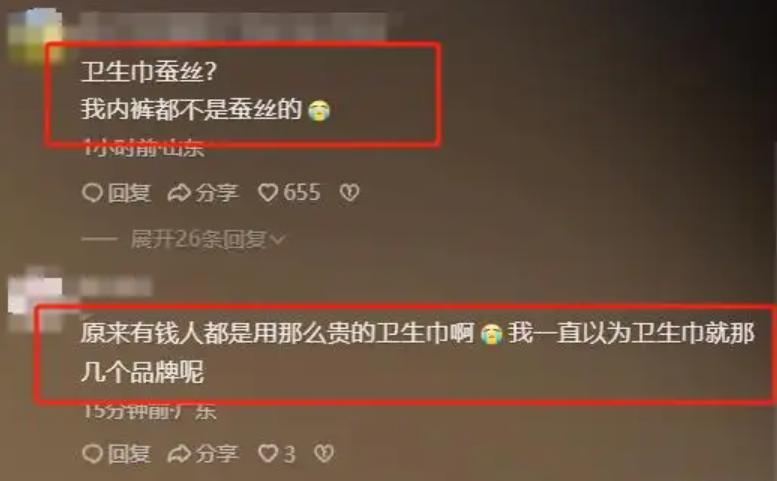Like the first comment with 655 likes
The height and width of the screenshot is (481, 777).
point(268,193)
